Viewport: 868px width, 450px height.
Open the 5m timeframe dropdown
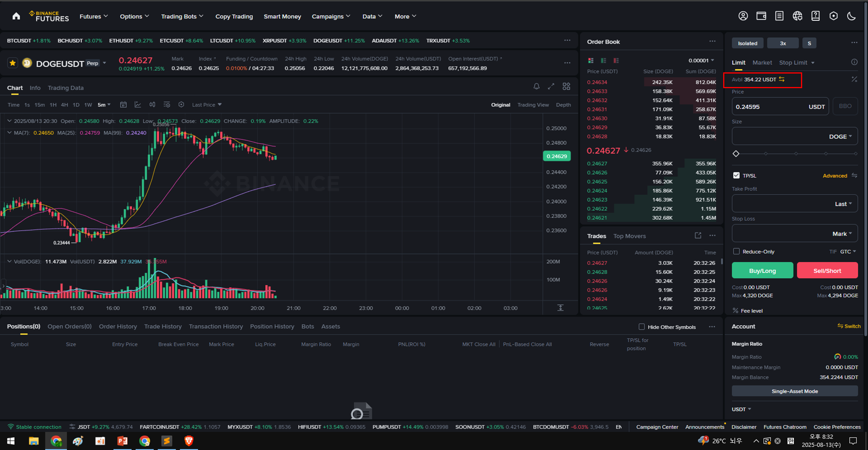(104, 105)
